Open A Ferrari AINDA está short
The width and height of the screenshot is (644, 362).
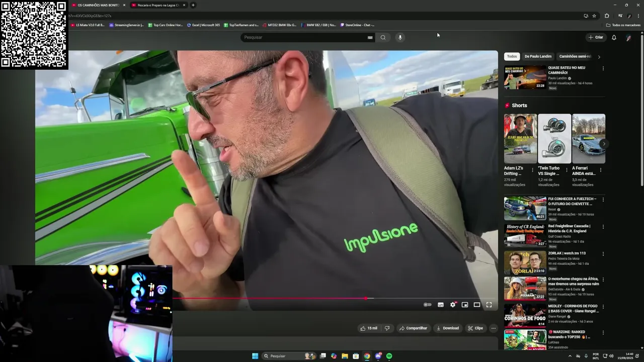588,139
